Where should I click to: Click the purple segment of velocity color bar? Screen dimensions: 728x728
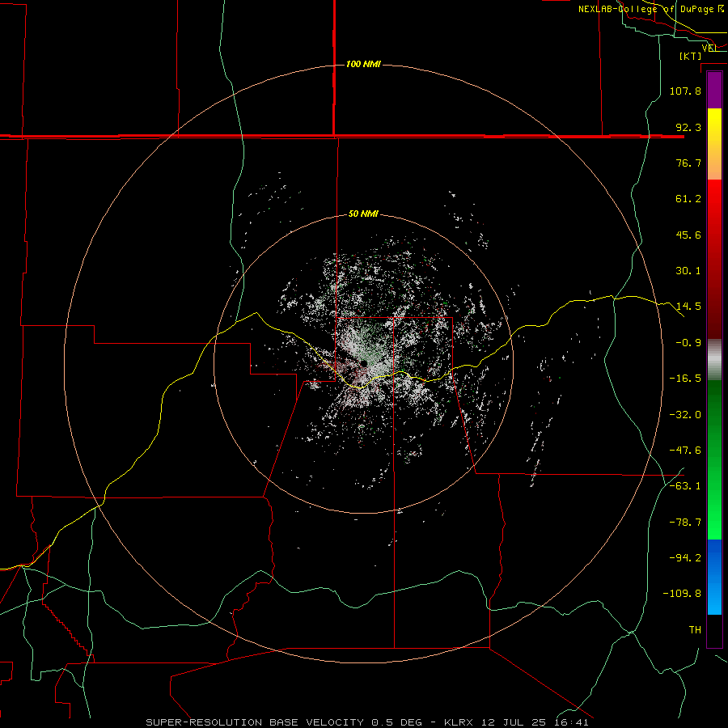coord(714,91)
